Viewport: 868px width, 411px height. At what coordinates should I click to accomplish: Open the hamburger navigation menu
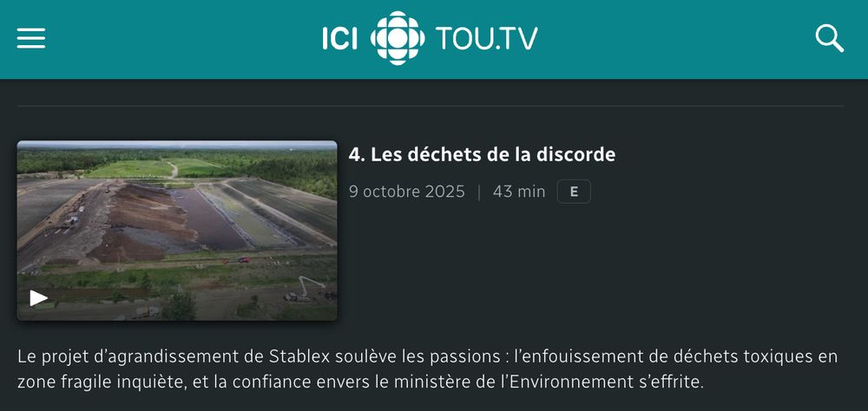tap(31, 39)
